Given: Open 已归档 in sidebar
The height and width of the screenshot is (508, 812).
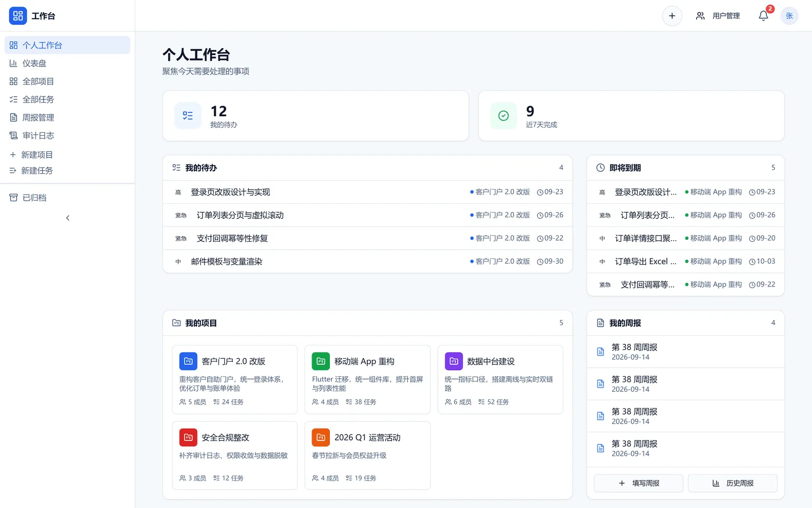Looking at the screenshot, I should [67, 198].
